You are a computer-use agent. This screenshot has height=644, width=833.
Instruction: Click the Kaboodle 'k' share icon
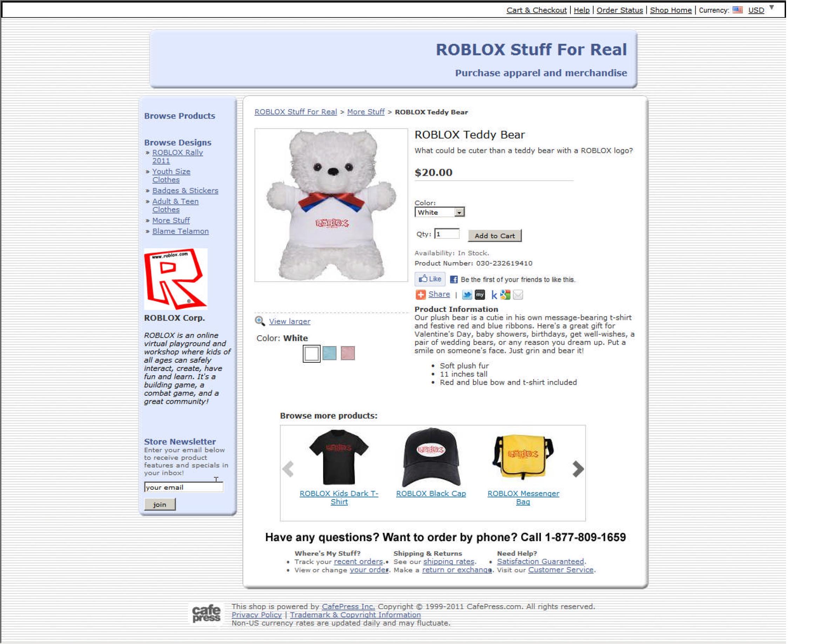pyautogui.click(x=494, y=295)
